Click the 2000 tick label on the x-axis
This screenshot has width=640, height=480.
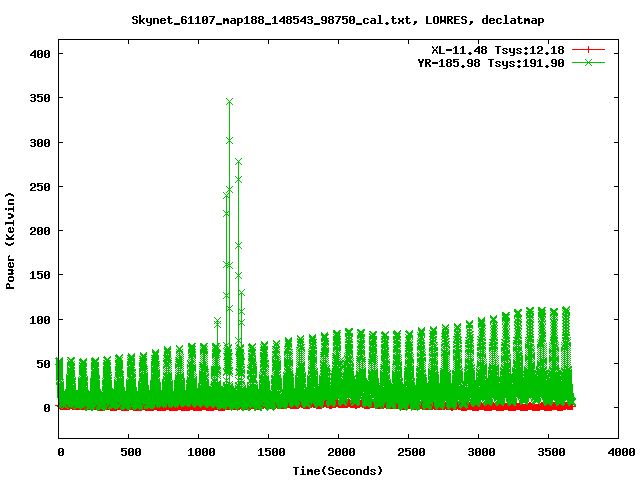(x=339, y=453)
